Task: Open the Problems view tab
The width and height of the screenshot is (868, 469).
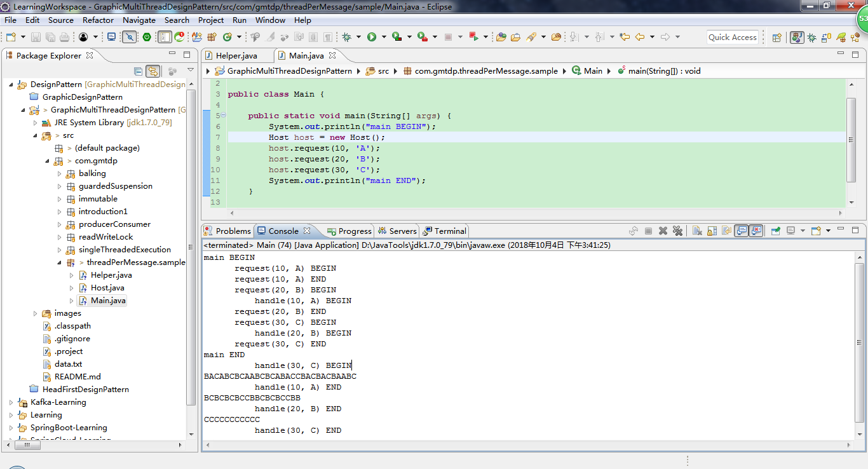Action: [x=233, y=231]
